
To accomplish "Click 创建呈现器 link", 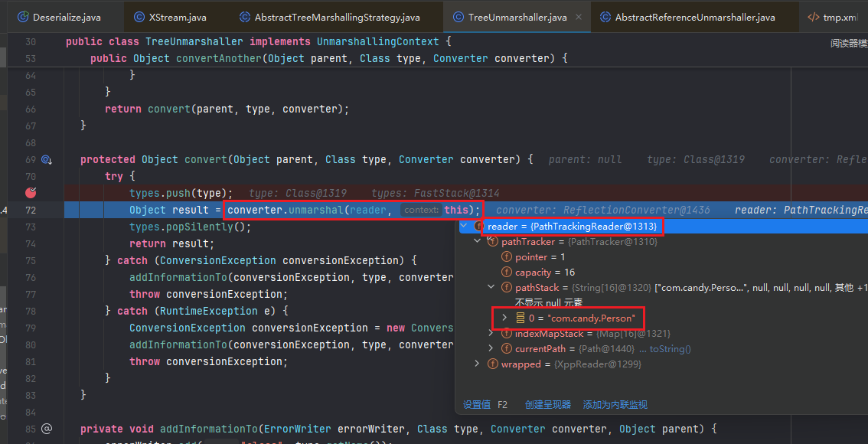I will (548, 405).
